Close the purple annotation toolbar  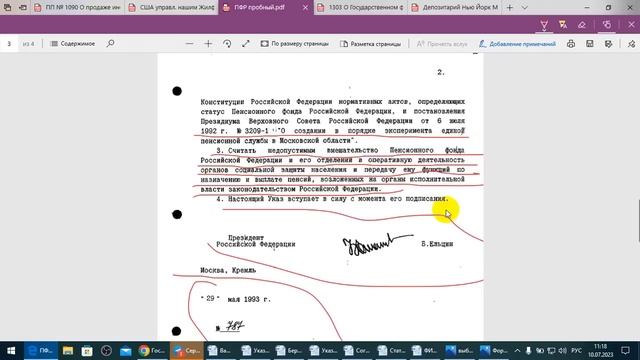point(631,24)
